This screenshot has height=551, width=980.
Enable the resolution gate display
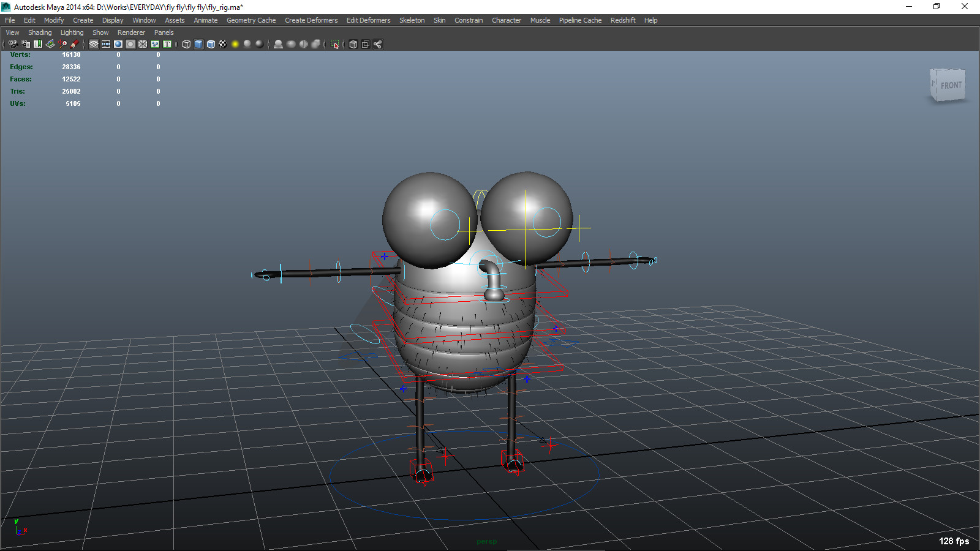click(118, 44)
